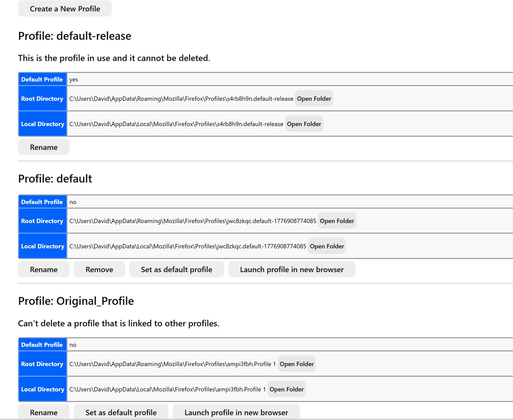Rename the Original_Profile profile
The width and height of the screenshot is (513, 420).
point(44,412)
